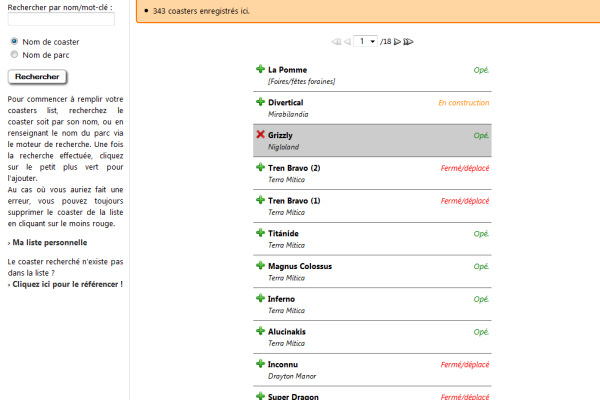
Task: Add Tren Bravo (1) via plus icon
Action: point(260,201)
